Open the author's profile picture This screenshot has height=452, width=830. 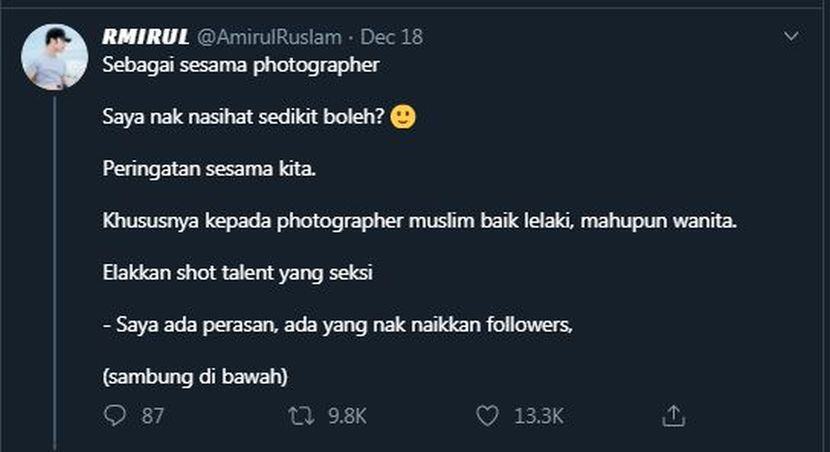pos(54,57)
